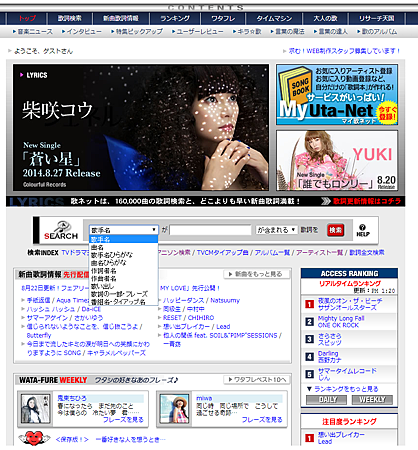Open the ハッピーダンス / Natsuumy link
Screen dimensions: 418x450
201,300
